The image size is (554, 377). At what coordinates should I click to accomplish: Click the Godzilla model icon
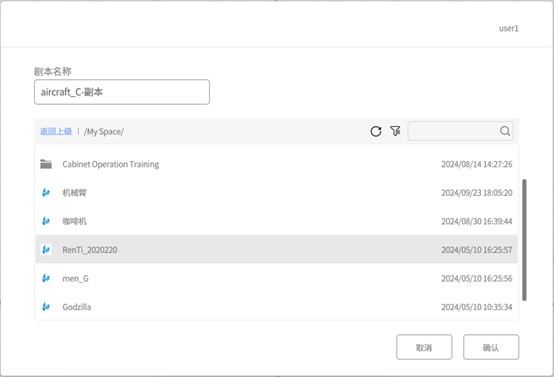(x=46, y=307)
